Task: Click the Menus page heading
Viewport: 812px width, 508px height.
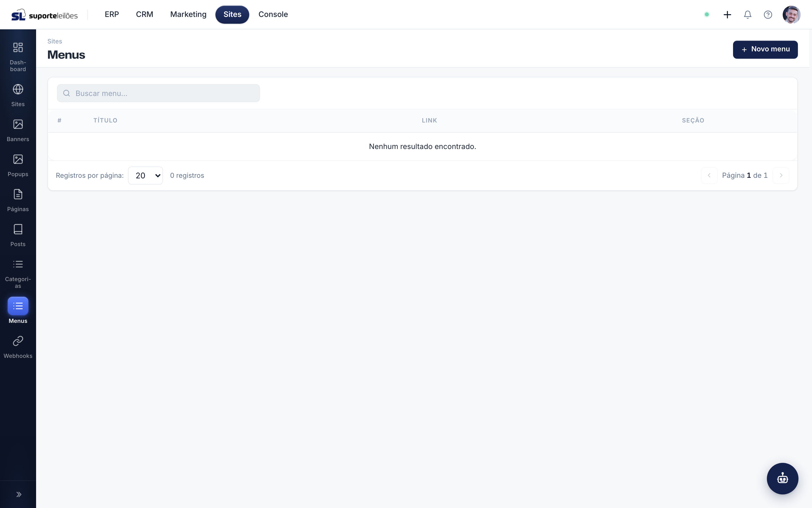Action: coord(66,55)
